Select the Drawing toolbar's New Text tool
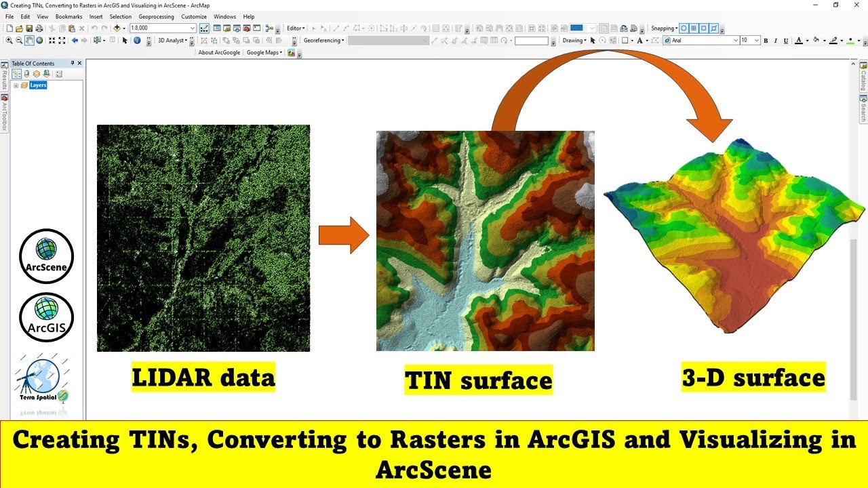868x488 pixels. (x=639, y=41)
